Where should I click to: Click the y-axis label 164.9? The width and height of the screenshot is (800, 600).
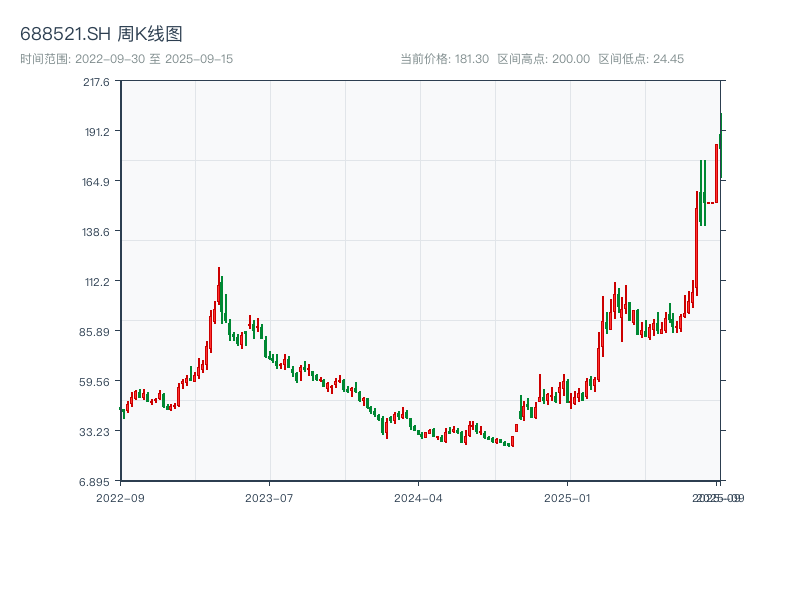click(x=96, y=182)
